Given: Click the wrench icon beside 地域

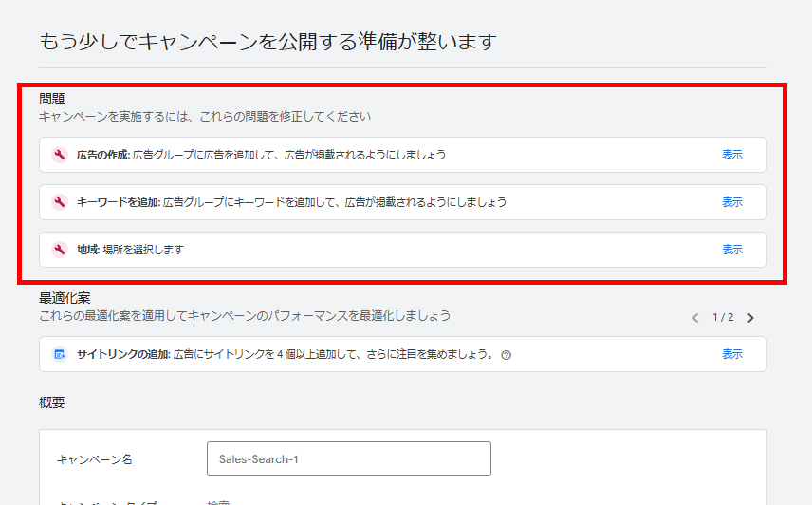Looking at the screenshot, I should [60, 250].
